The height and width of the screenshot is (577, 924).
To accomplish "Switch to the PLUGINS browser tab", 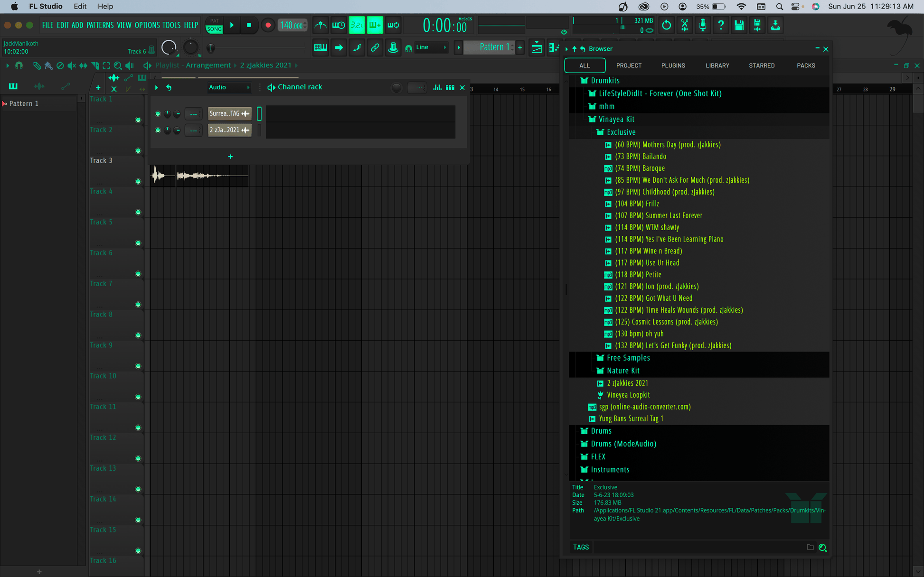I will click(673, 65).
